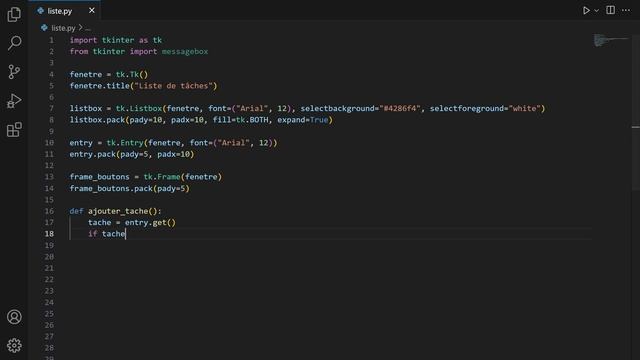Open the Source Control view
The width and height of the screenshot is (640, 360).
[14, 72]
